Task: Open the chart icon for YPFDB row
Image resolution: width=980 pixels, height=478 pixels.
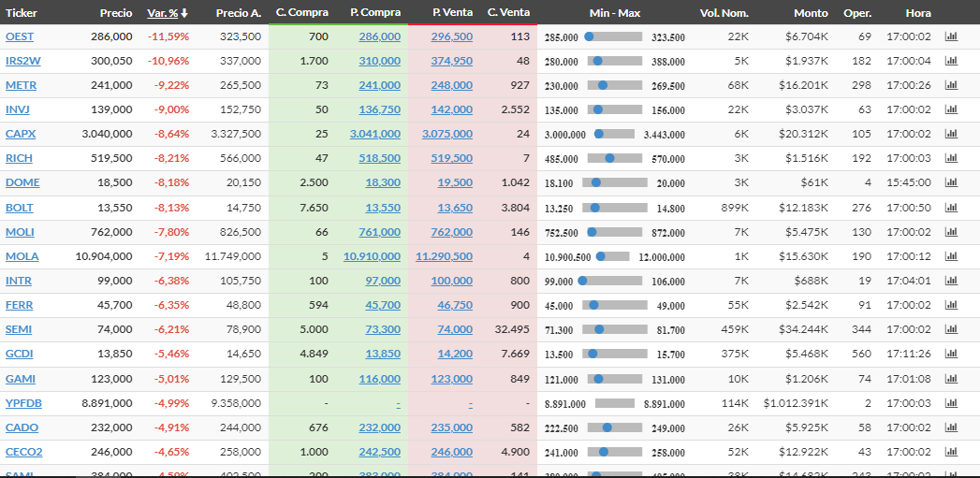Action: pyautogui.click(x=951, y=404)
